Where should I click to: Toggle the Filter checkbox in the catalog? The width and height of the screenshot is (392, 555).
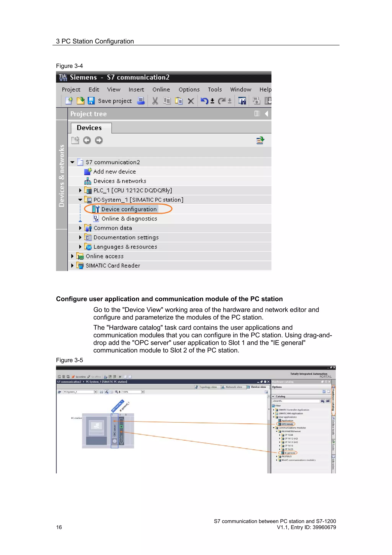pyautogui.click(x=273, y=406)
